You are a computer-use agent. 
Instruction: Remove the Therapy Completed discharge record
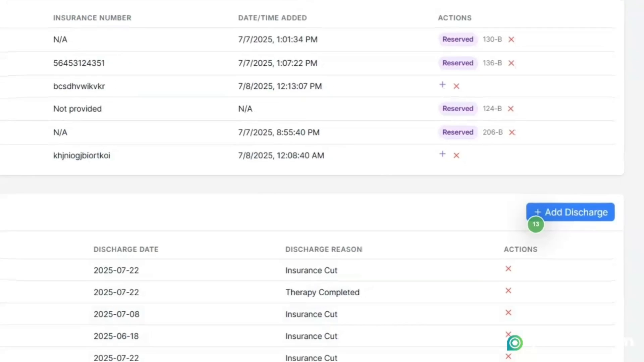click(508, 291)
